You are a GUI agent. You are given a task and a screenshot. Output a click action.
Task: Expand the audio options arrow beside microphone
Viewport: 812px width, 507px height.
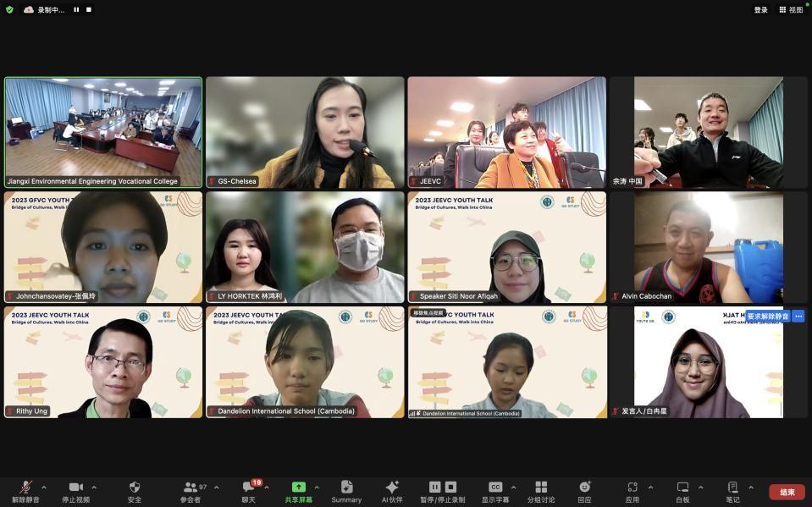click(44, 488)
